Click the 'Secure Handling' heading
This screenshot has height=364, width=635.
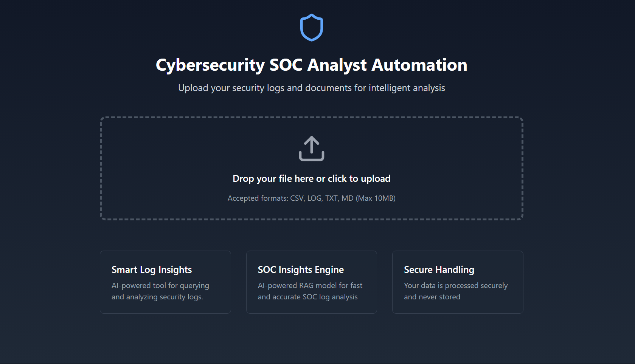point(439,270)
